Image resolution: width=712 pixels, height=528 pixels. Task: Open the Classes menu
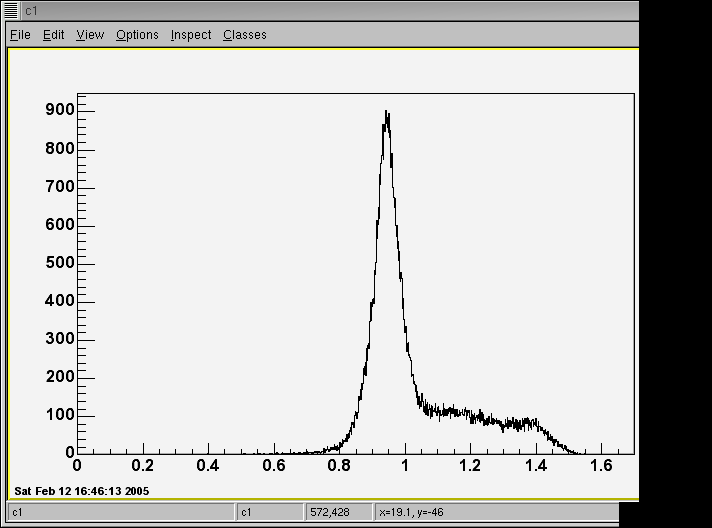coord(245,35)
